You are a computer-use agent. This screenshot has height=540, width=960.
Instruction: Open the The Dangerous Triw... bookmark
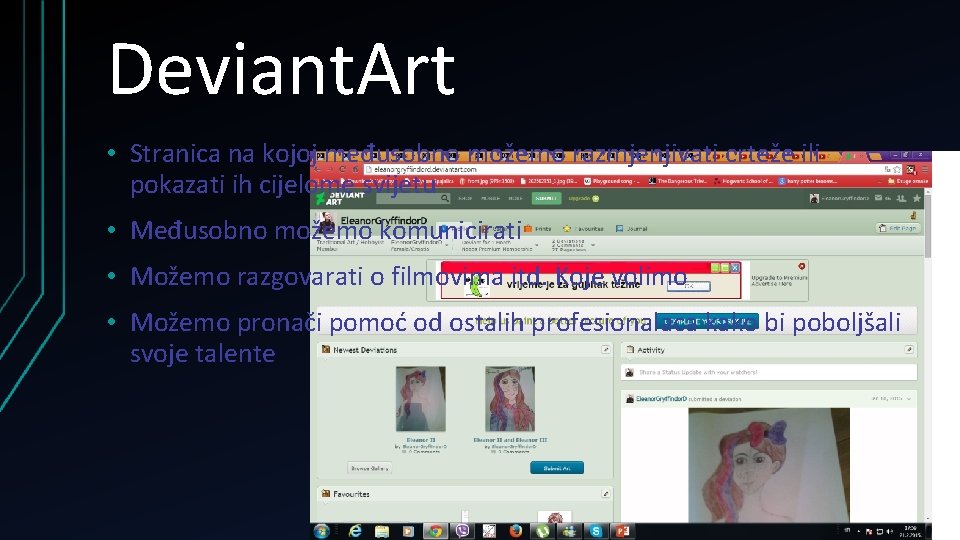pyautogui.click(x=678, y=181)
